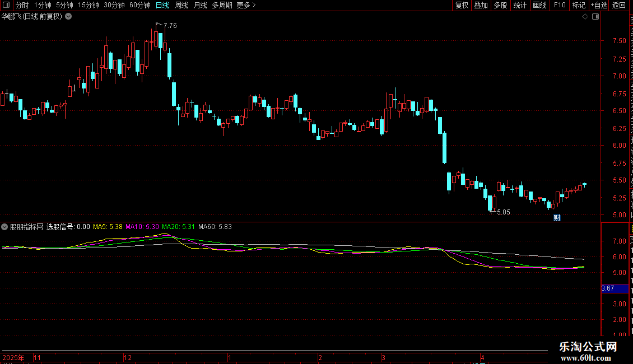Switch to 分时 intraday view

[22, 5]
